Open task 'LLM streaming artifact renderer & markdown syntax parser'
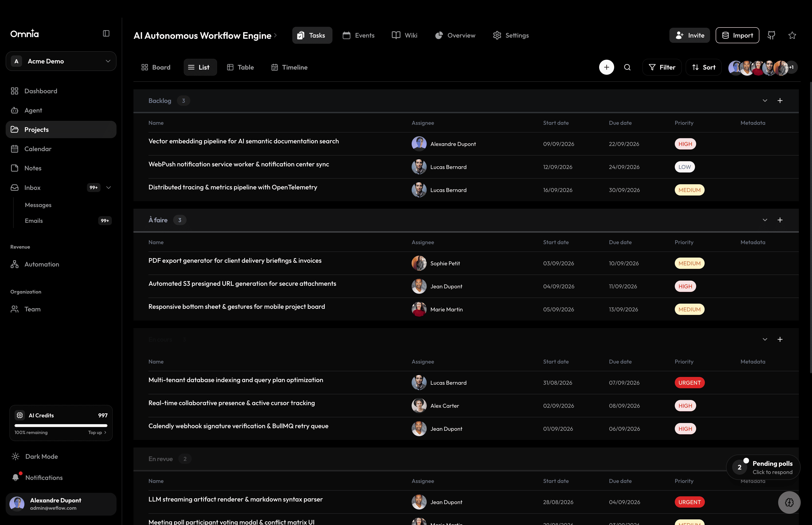Viewport: 812px width, 525px height. click(x=235, y=499)
